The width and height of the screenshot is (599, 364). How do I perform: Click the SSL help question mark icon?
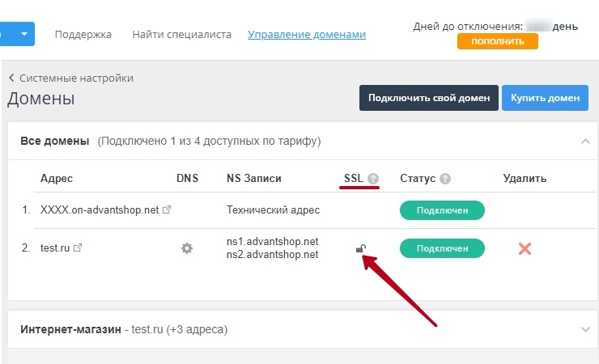(373, 179)
